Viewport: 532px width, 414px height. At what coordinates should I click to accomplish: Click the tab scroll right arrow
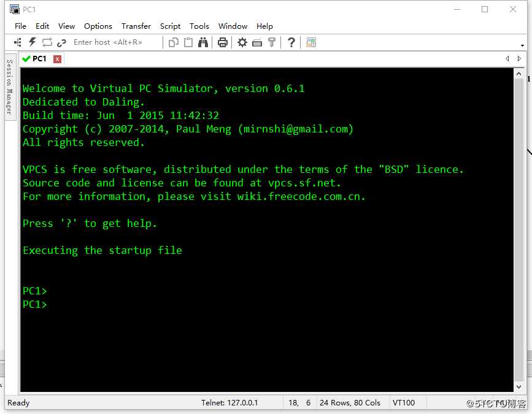click(519, 59)
